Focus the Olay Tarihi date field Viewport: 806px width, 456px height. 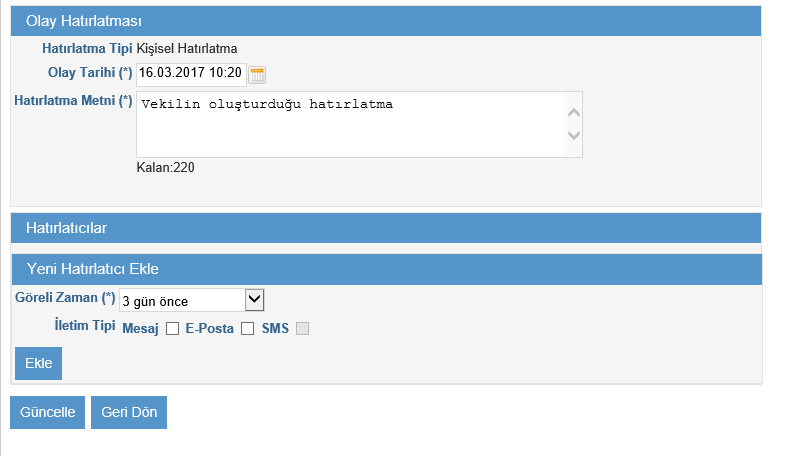(191, 75)
